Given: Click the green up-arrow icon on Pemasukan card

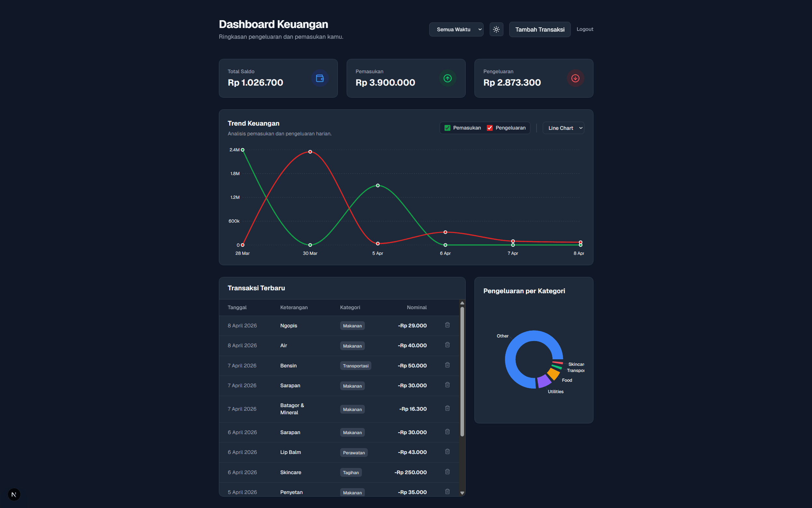Looking at the screenshot, I should [447, 78].
